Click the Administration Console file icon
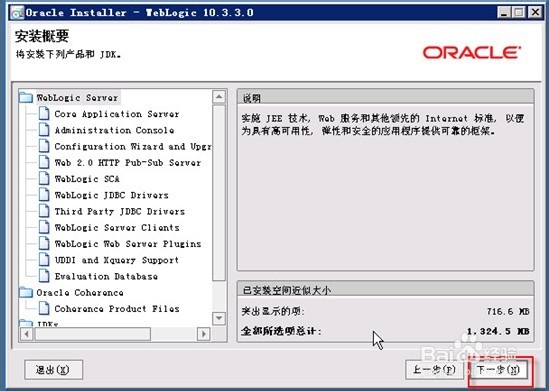The height and width of the screenshot is (391, 549). [44, 130]
